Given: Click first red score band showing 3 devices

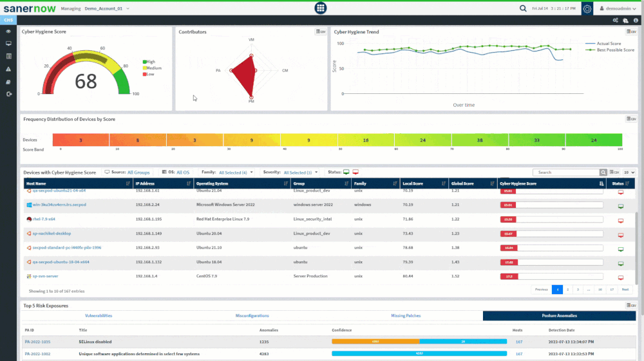Looking at the screenshot, I should click(x=80, y=140).
